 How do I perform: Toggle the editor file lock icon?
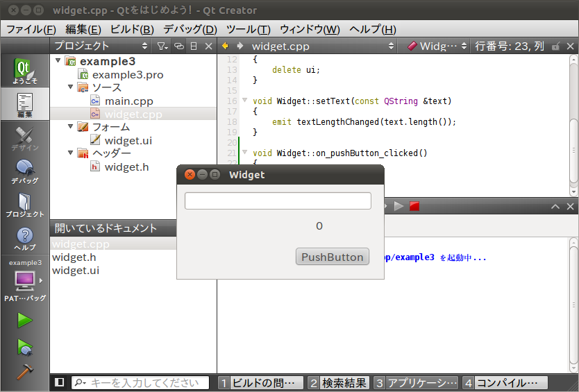555,46
